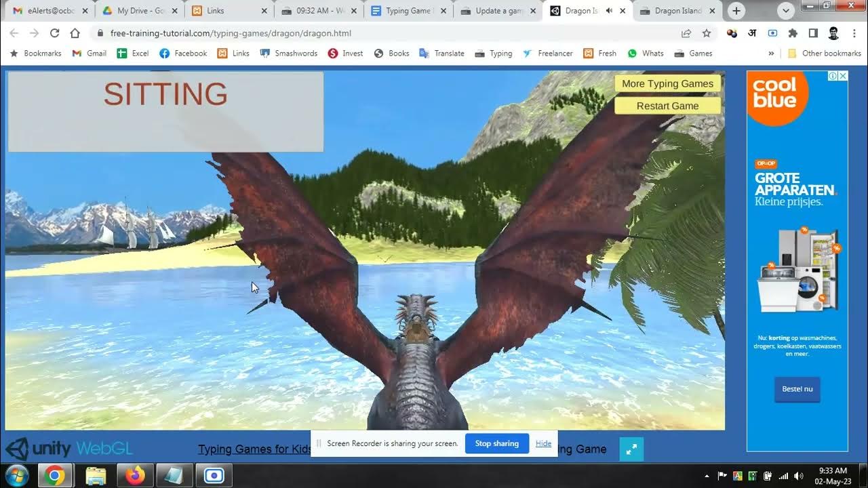Open the Extensions puzzle icon

[793, 33]
